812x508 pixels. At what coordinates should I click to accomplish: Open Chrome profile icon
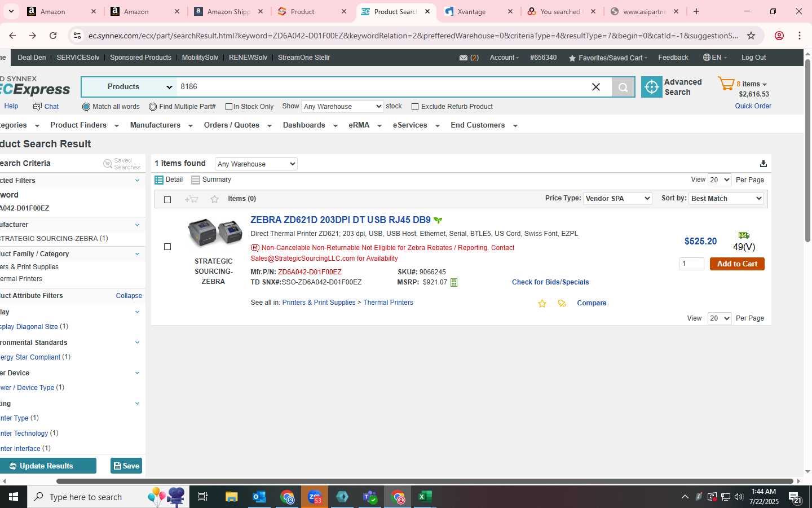[x=779, y=36]
